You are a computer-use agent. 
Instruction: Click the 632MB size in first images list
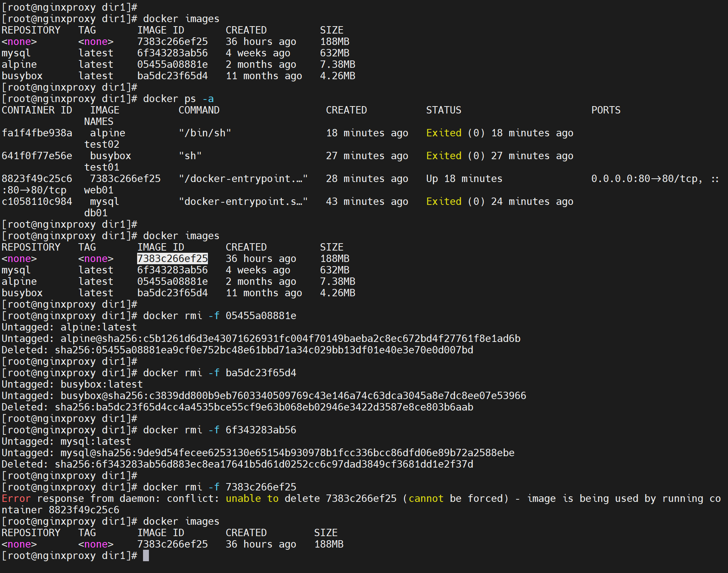tap(334, 53)
